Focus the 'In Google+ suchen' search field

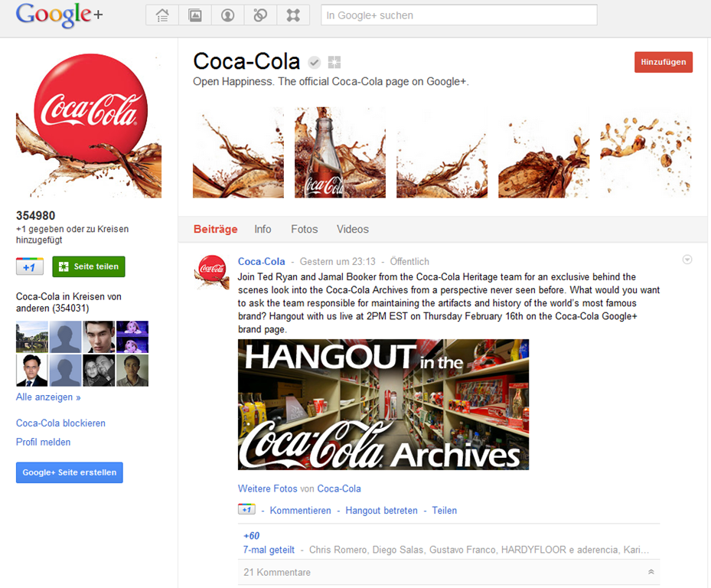(459, 15)
